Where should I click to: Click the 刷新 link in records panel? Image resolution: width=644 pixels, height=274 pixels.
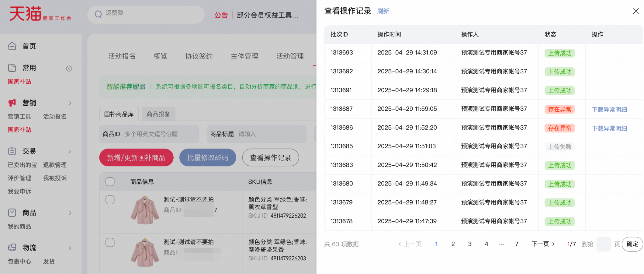click(383, 11)
